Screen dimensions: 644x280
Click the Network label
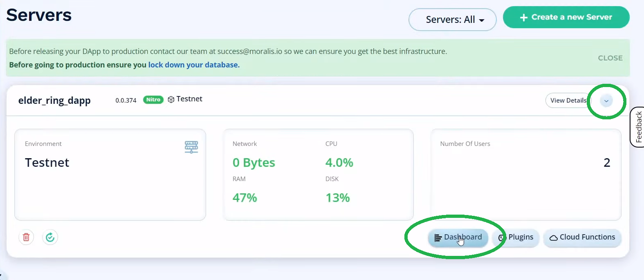tap(245, 144)
